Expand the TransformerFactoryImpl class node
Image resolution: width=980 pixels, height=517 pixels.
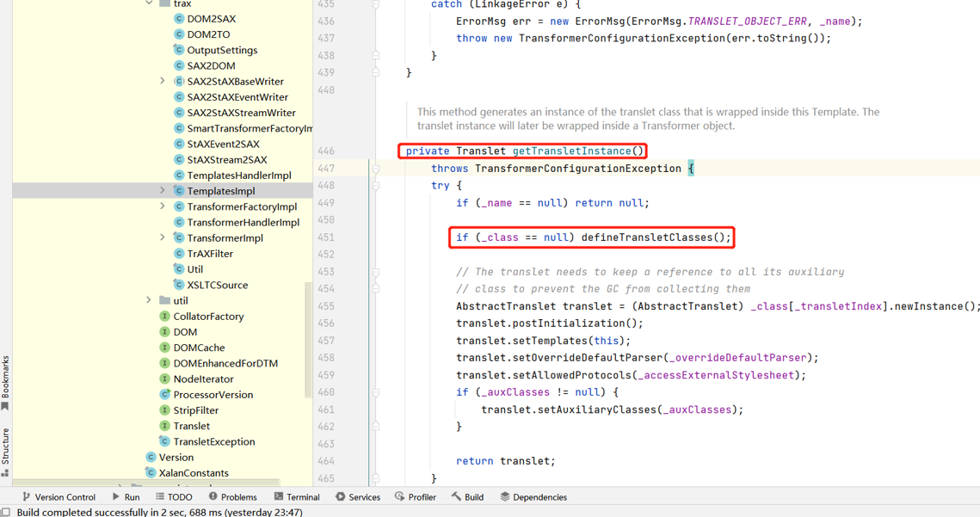163,206
